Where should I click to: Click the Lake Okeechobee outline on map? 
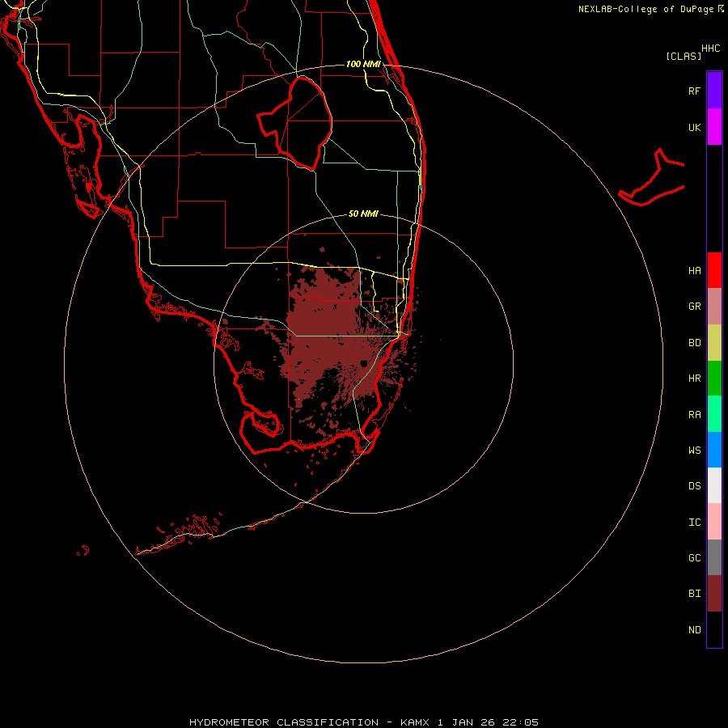(x=295, y=124)
